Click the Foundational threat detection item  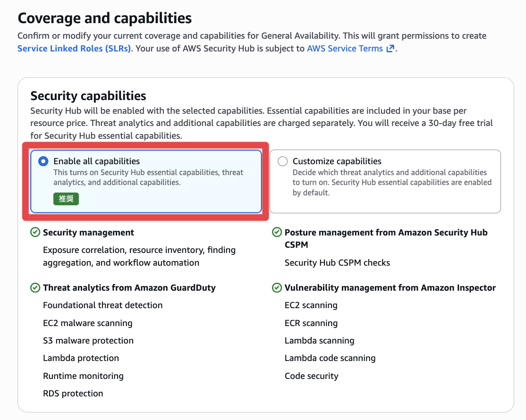coord(102,305)
